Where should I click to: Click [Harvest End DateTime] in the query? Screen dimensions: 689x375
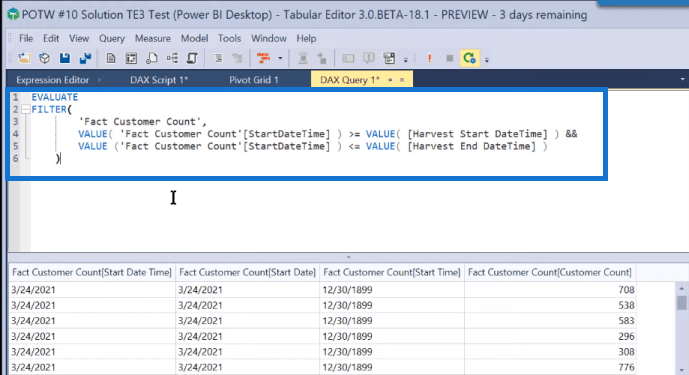click(471, 146)
